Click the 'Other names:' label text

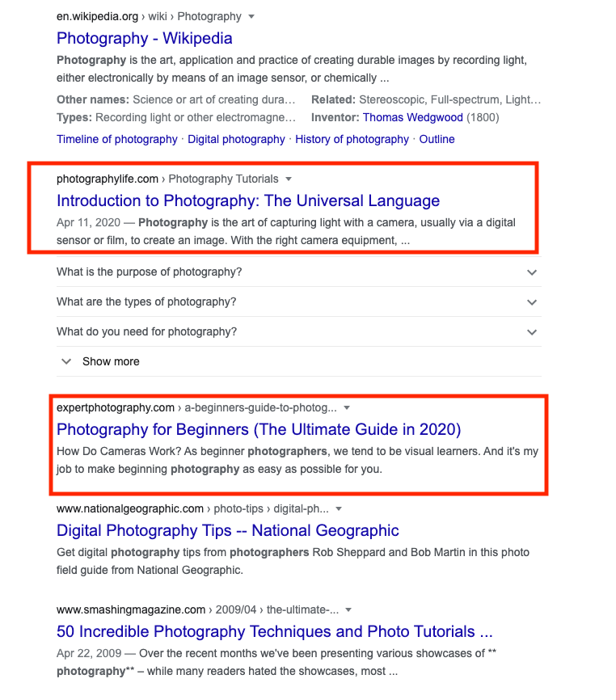point(93,99)
